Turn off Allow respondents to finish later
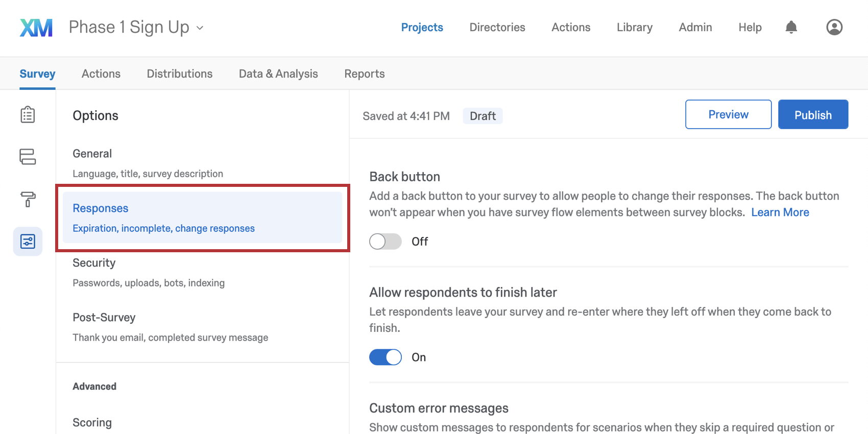Image resolution: width=868 pixels, height=434 pixels. click(385, 357)
